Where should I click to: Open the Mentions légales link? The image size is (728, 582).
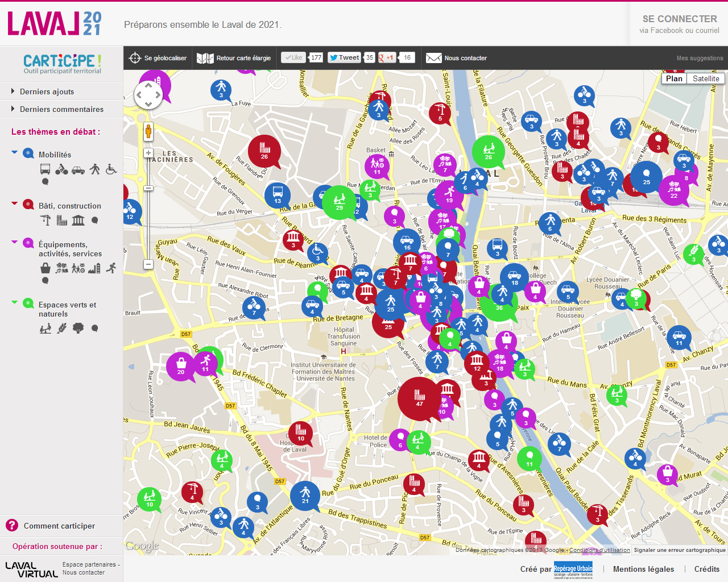click(x=643, y=569)
